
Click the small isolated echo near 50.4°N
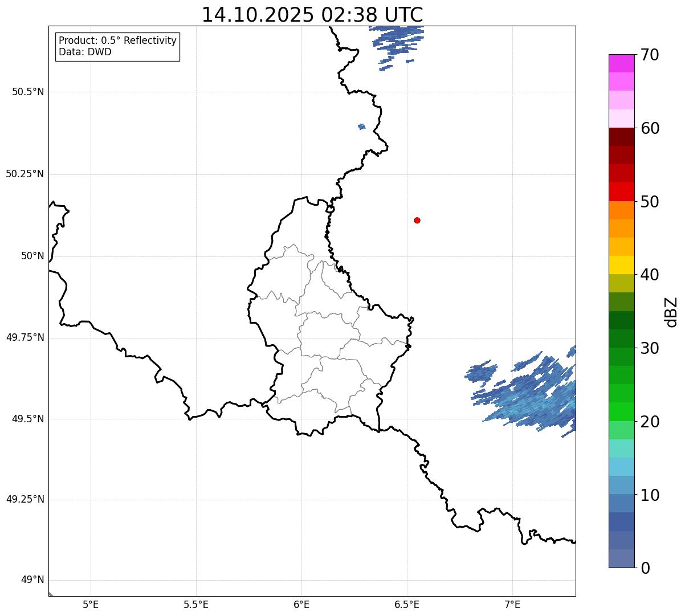361,127
